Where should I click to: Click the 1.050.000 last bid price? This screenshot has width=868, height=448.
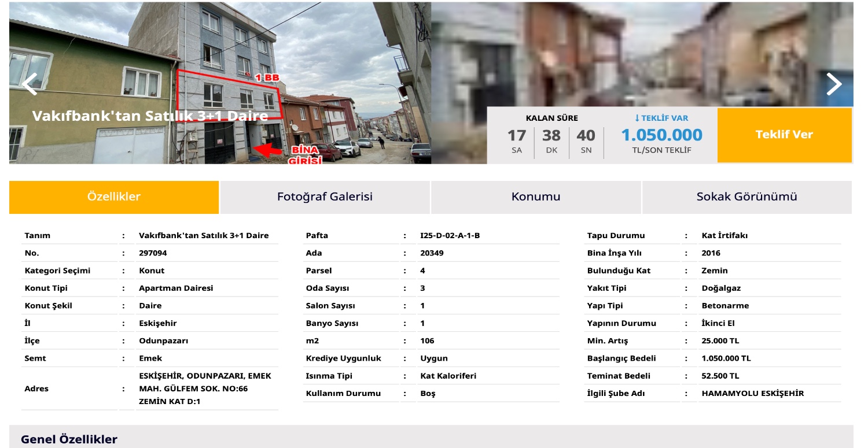click(x=661, y=135)
